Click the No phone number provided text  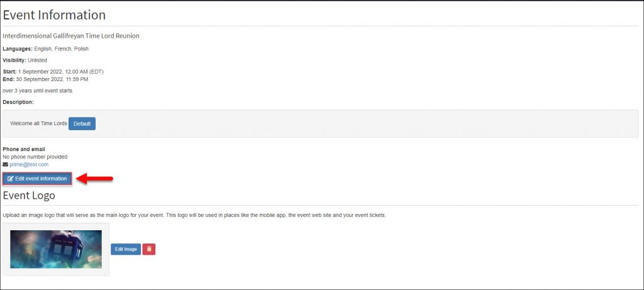click(35, 157)
